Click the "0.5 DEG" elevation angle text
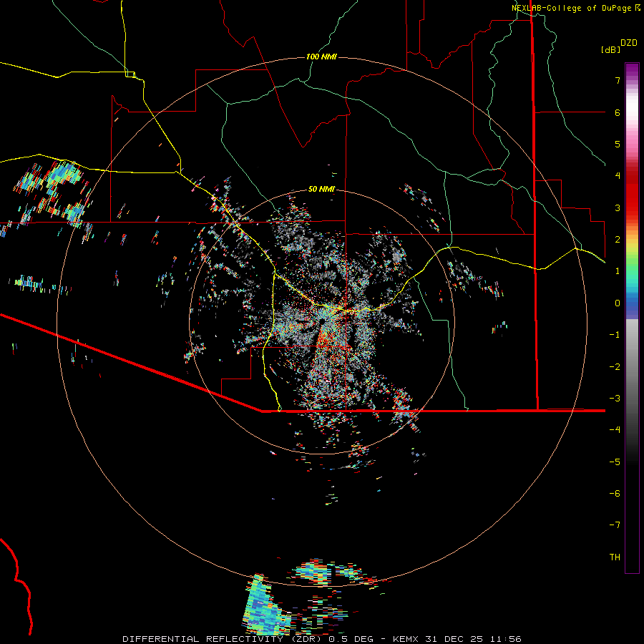The height and width of the screenshot is (644, 644). point(351,639)
